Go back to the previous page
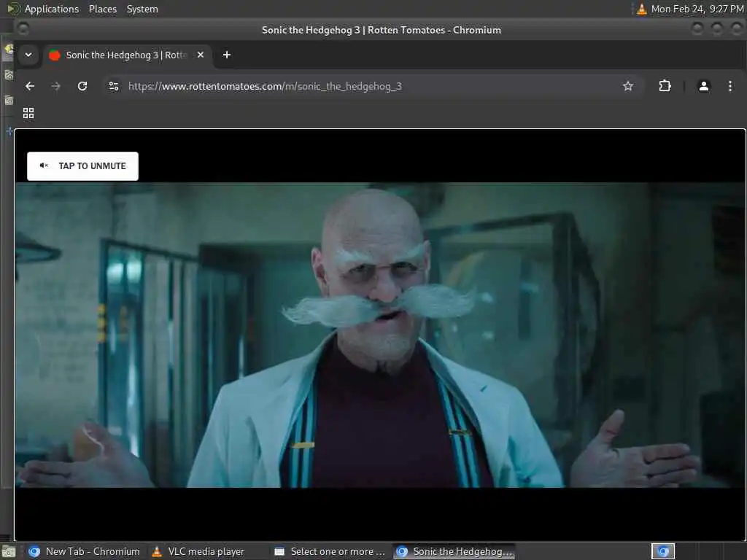The image size is (747, 560). click(x=29, y=86)
